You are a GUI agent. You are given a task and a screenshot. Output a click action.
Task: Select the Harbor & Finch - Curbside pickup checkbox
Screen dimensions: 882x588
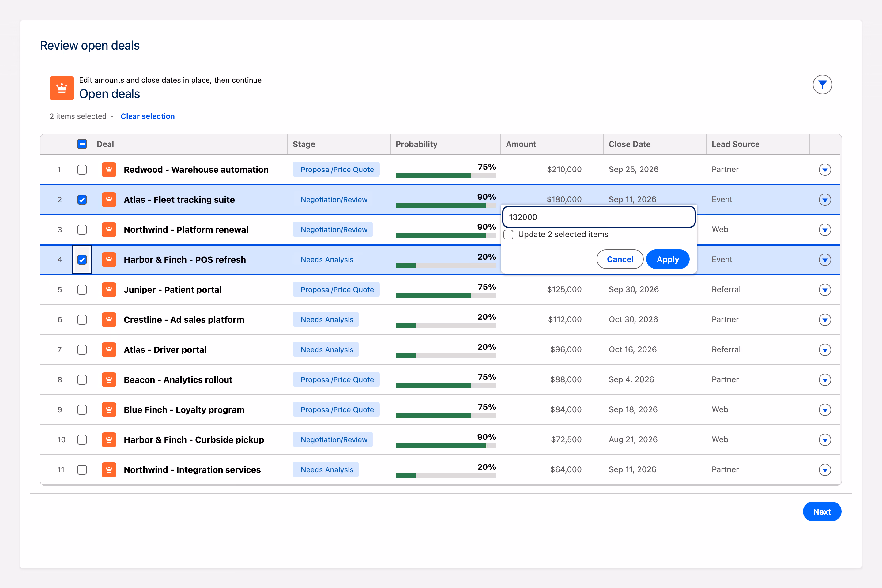pyautogui.click(x=82, y=439)
